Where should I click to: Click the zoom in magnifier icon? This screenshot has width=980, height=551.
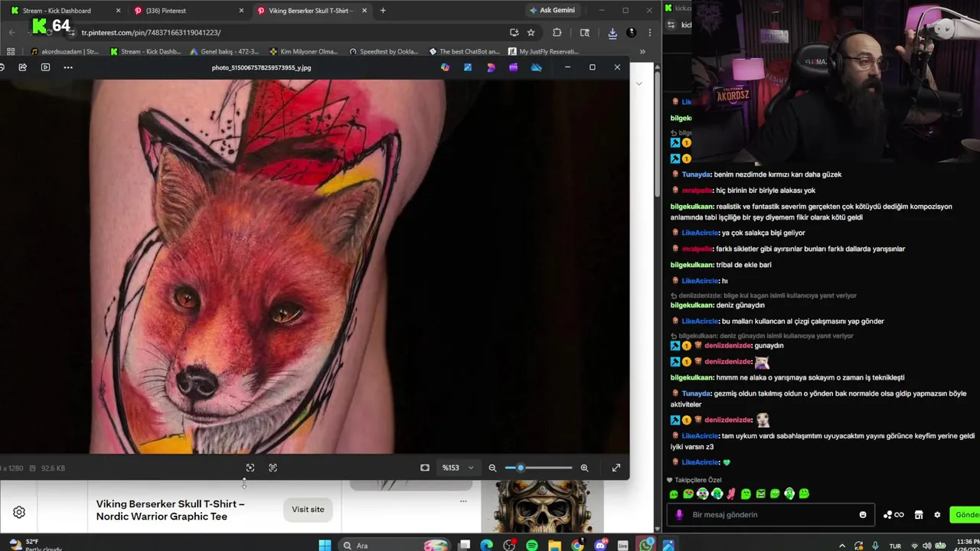(x=584, y=468)
